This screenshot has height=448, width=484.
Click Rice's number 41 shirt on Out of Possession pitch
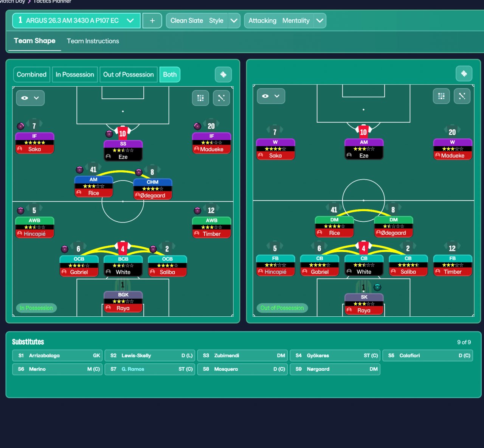[334, 209]
